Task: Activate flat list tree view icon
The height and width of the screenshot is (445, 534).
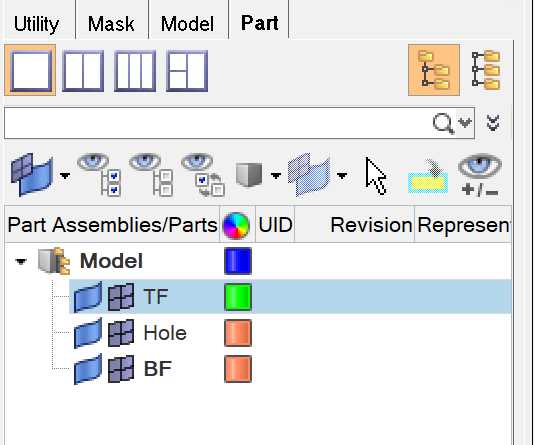Action: 486,70
